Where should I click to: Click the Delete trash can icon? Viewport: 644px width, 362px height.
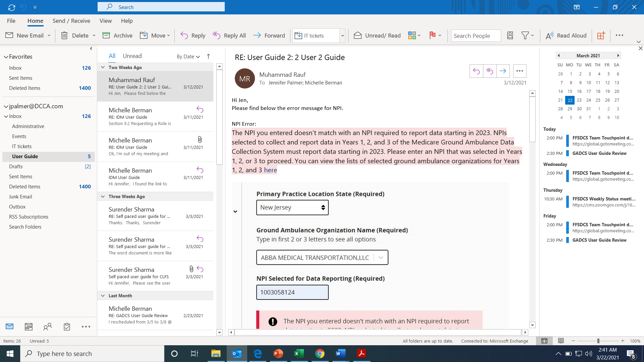coord(64,36)
